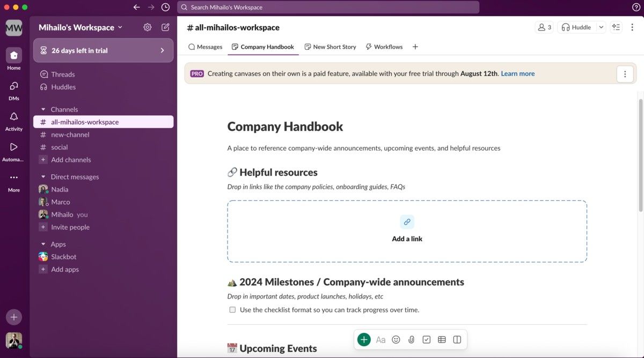Insert a table from the canvas toolbar

pos(442,339)
